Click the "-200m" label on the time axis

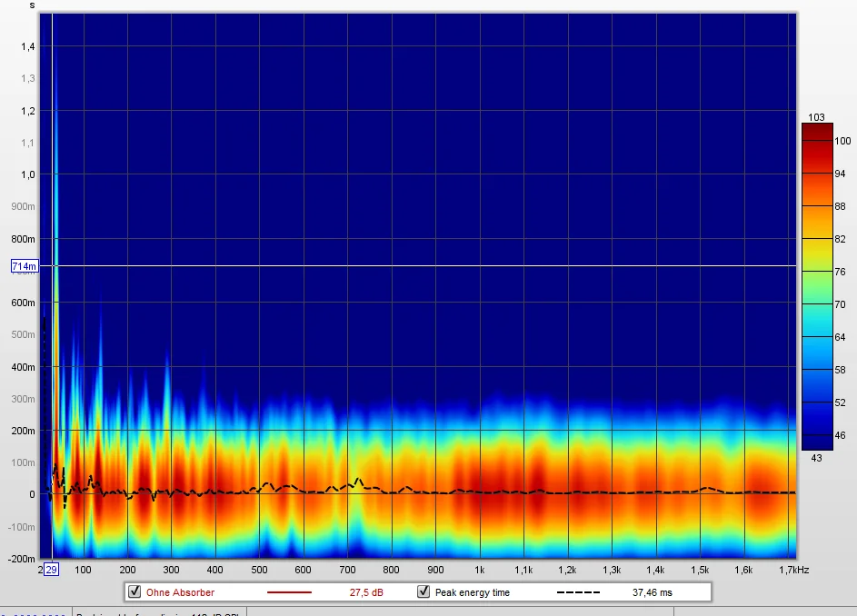coord(21,559)
